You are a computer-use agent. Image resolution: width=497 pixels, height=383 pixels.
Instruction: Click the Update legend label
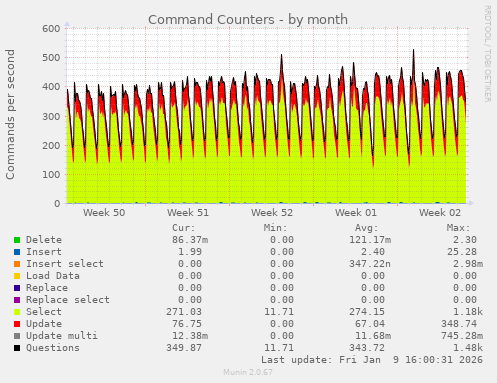click(x=44, y=324)
